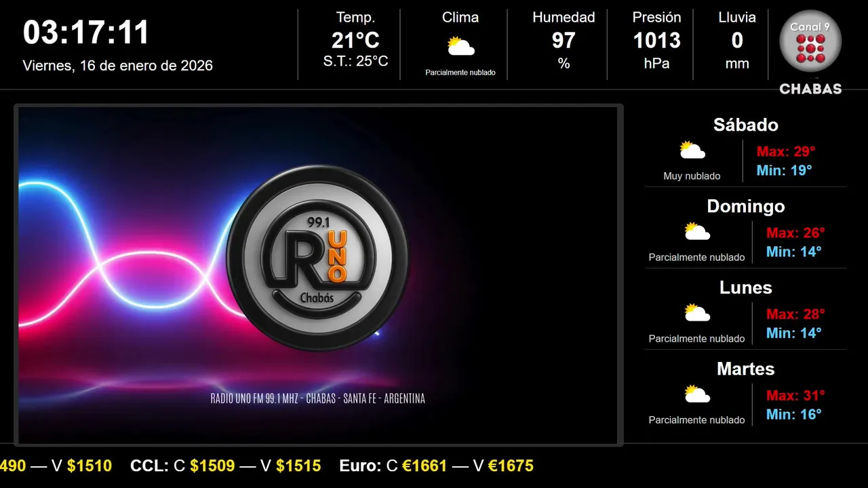
Task: Click Martes's Max: 31° value
Action: [x=795, y=395]
